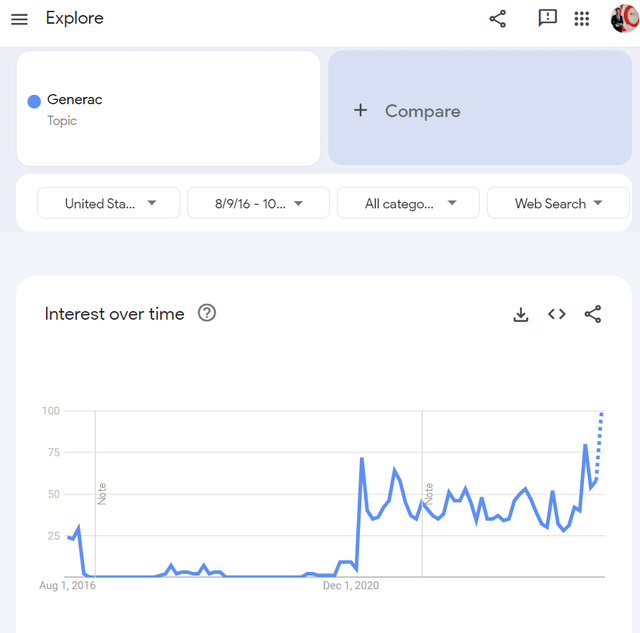Open the hamburger main menu
640x633 pixels.
pyautogui.click(x=19, y=19)
